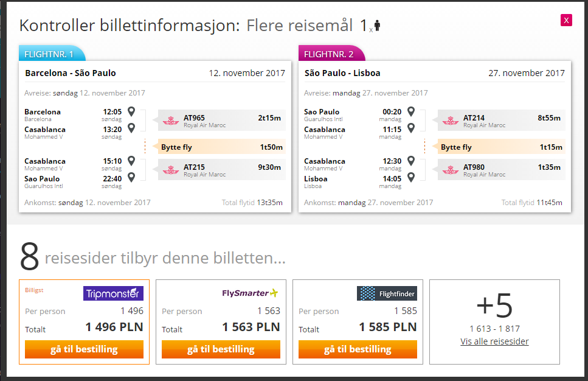Click Royal Air Maroc logo for AT965
Viewport: 588px width, 381px height.
(x=171, y=121)
